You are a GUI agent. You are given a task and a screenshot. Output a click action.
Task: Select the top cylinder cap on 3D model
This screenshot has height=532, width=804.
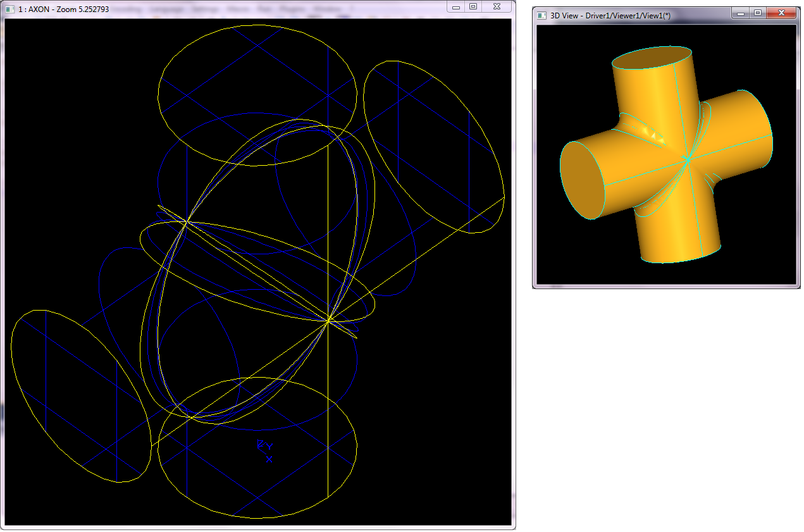pos(652,58)
